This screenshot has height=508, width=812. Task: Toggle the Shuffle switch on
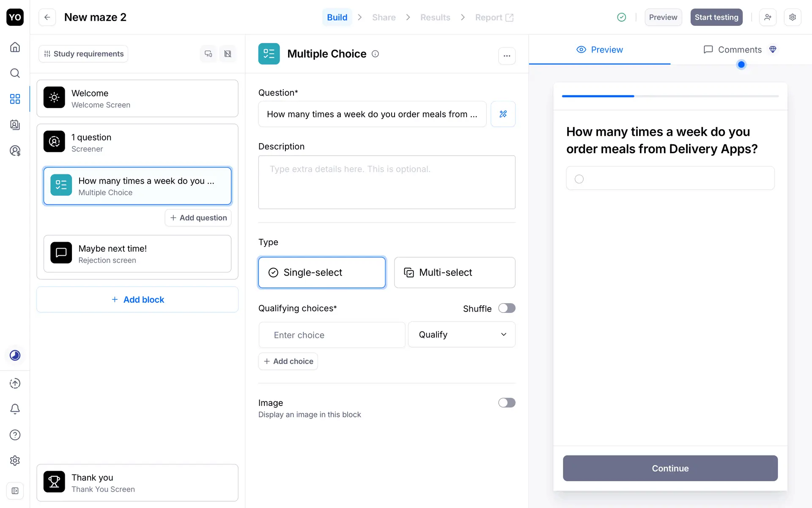point(506,308)
